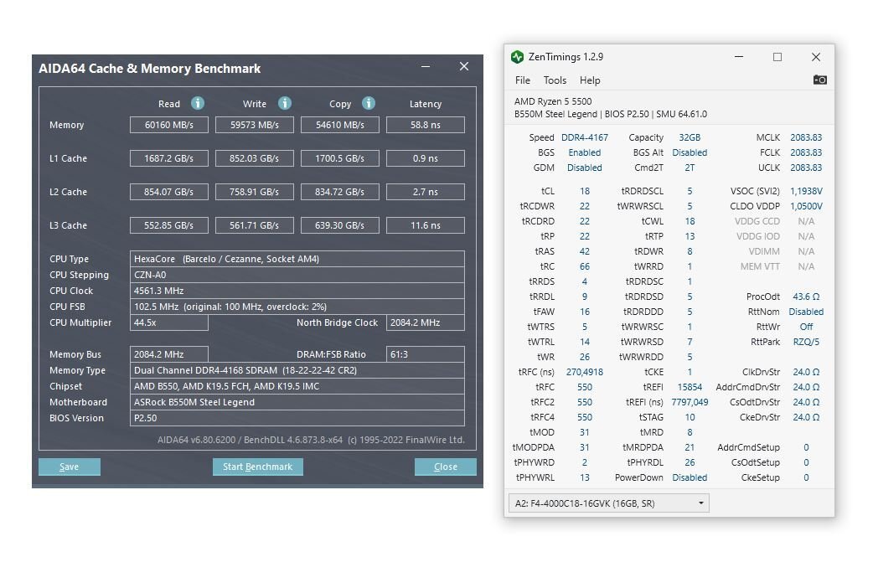
Task: Click the Write info icon in AIDA64
Action: [285, 103]
